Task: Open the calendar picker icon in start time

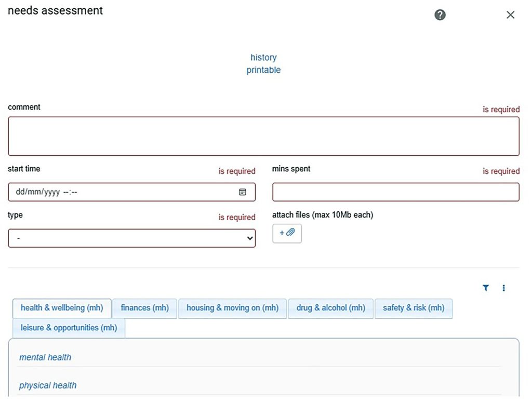Action: [x=243, y=192]
